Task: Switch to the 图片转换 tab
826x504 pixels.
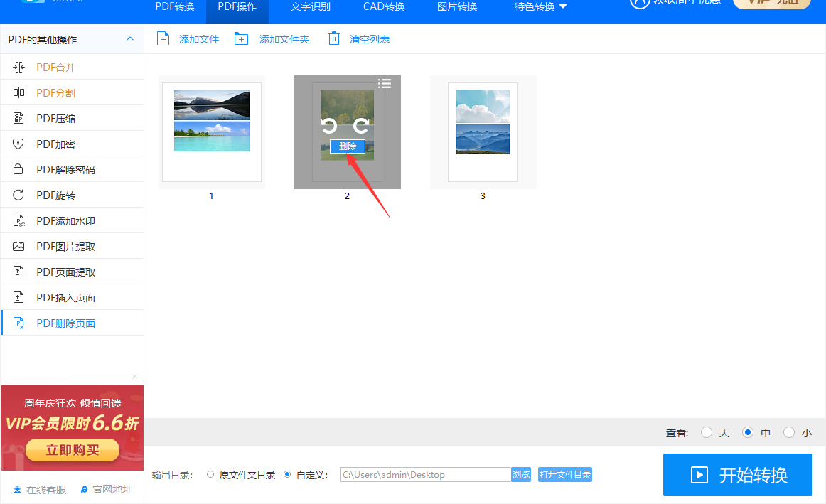Action: (457, 7)
